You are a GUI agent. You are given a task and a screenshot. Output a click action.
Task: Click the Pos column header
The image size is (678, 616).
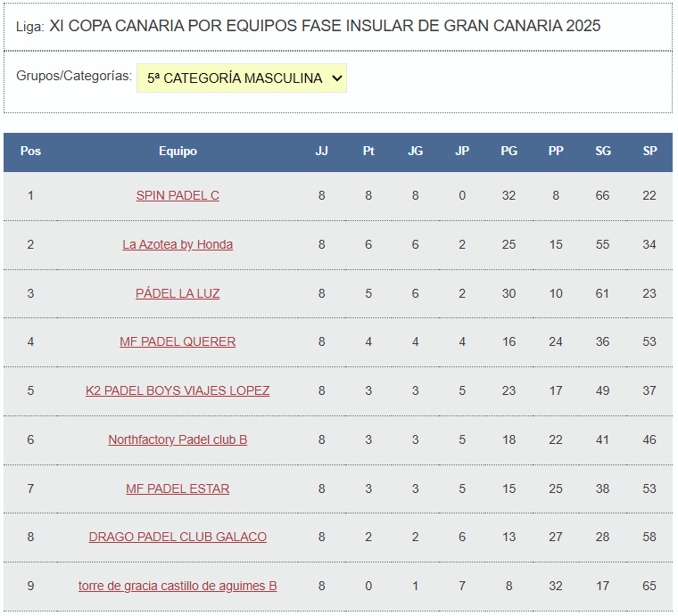[30, 152]
